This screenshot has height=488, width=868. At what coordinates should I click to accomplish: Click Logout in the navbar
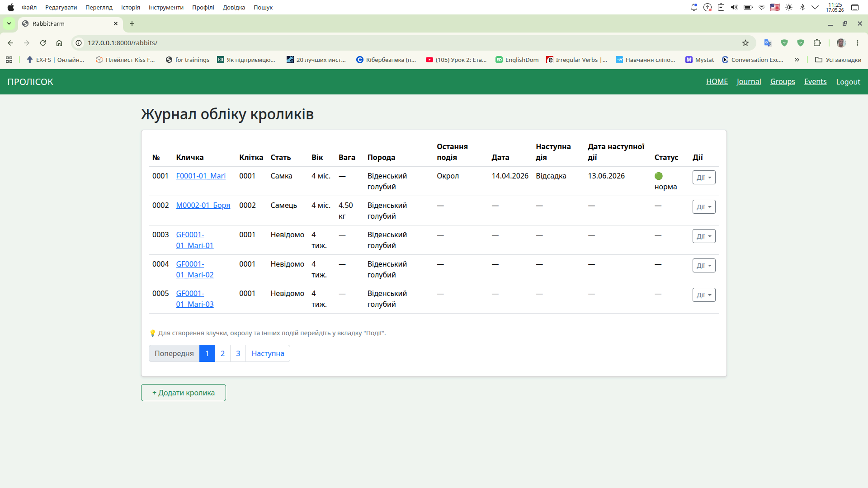[x=848, y=82]
